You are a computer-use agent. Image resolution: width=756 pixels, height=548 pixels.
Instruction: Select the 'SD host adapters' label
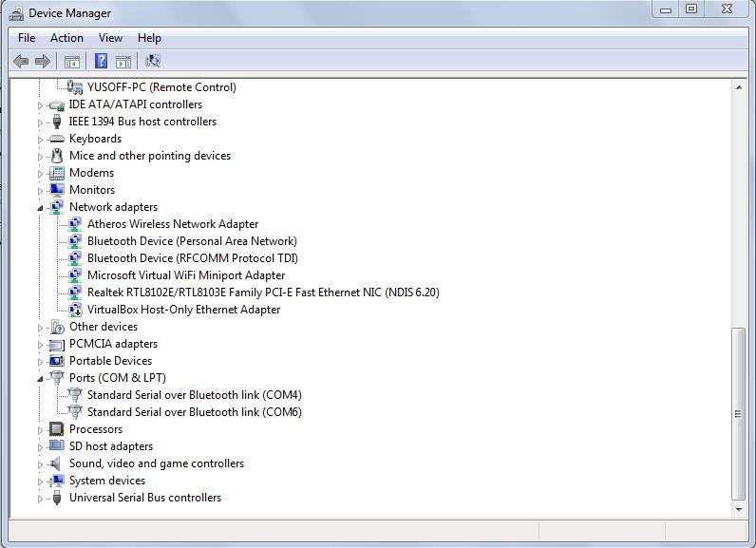pos(111,446)
